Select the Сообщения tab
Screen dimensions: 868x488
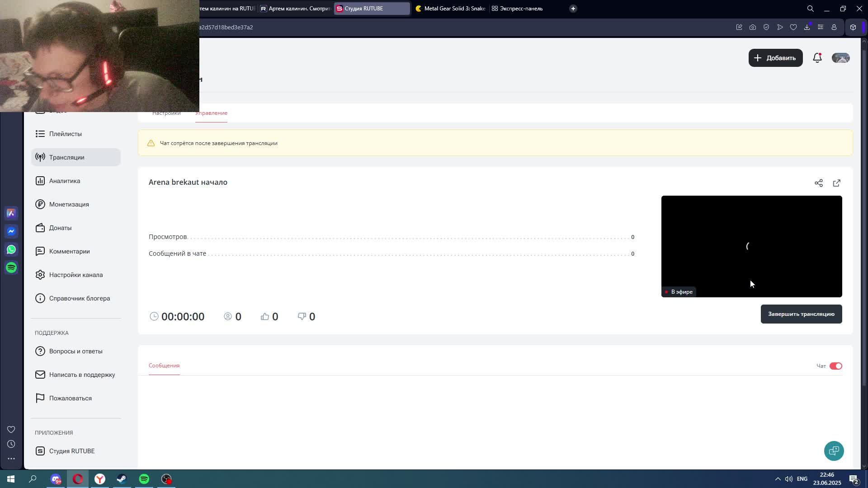click(164, 365)
